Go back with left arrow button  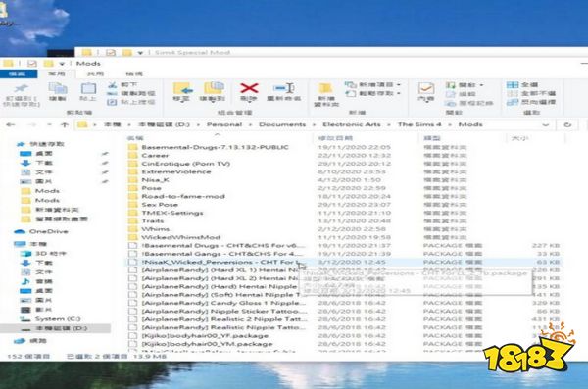[11, 124]
